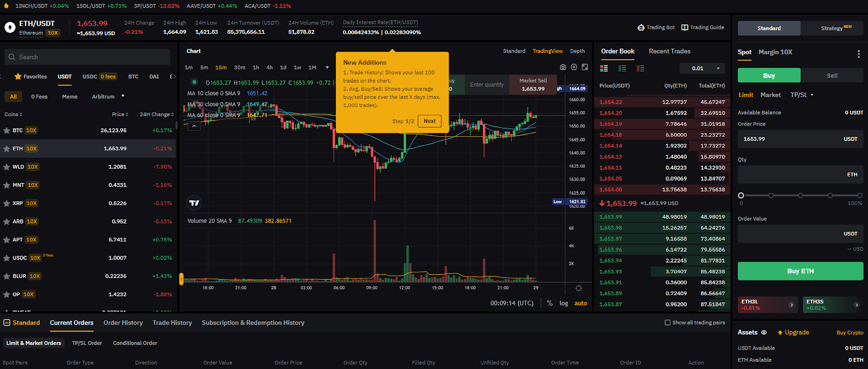The height and width of the screenshot is (369, 868).
Task: Toggle fullscreen chart mode icon
Action: (x=585, y=67)
